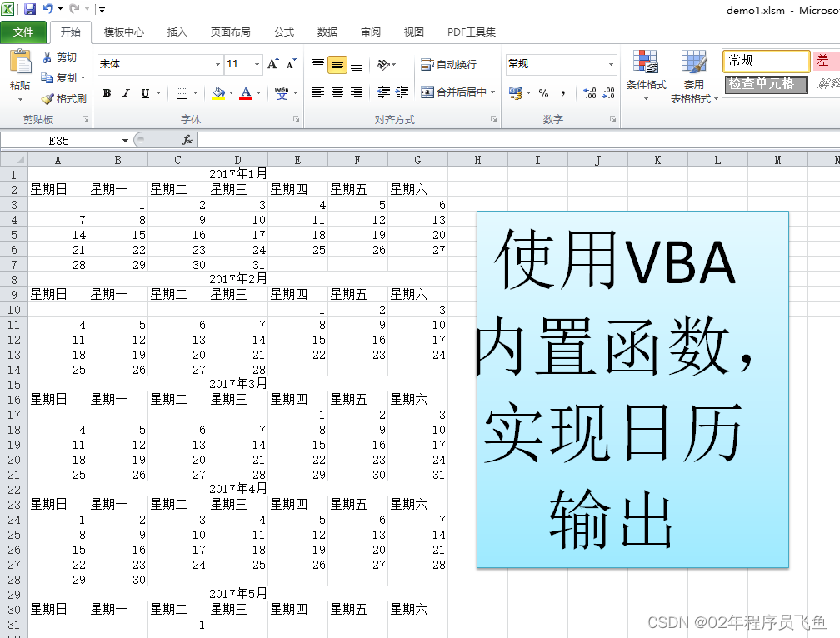Open the Font dialog launcher
840x638 pixels.
[297, 119]
